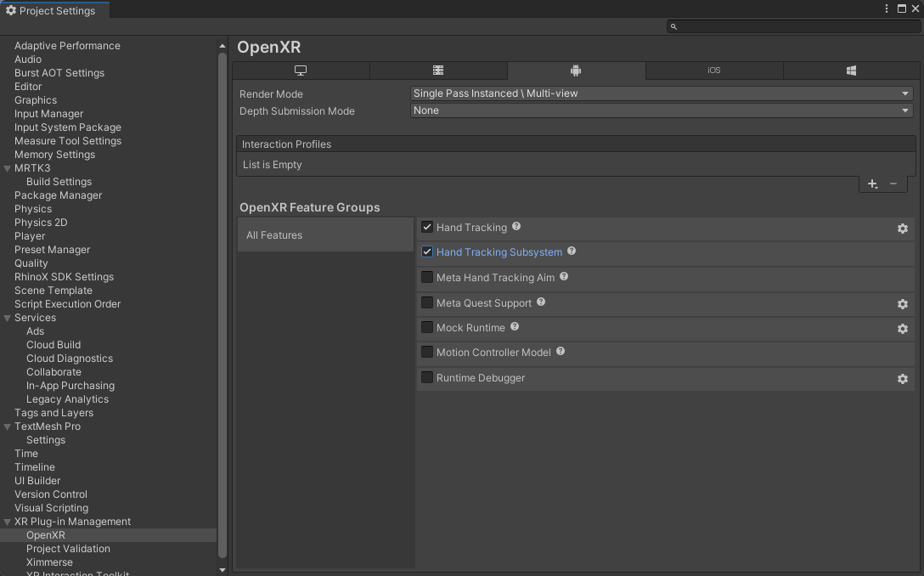This screenshot has height=576, width=924.
Task: Show help for Meta Hand Tracking Aim
Action: tap(563, 276)
